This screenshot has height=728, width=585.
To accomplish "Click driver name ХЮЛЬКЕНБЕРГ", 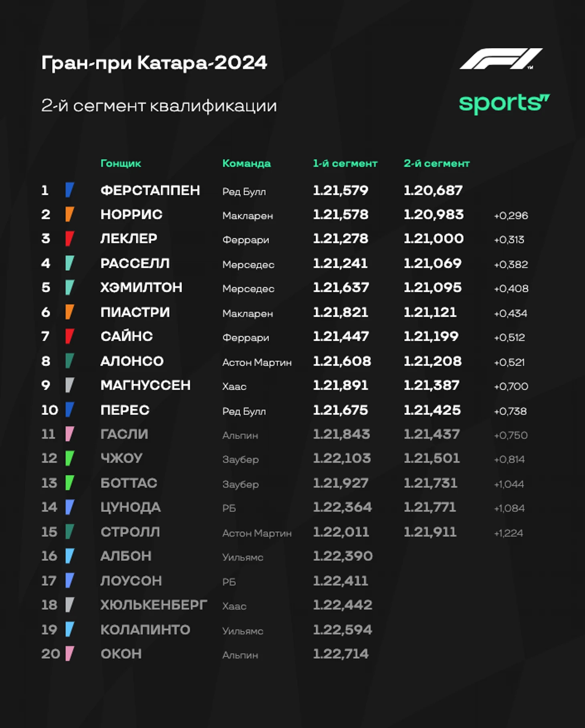I will (154, 605).
